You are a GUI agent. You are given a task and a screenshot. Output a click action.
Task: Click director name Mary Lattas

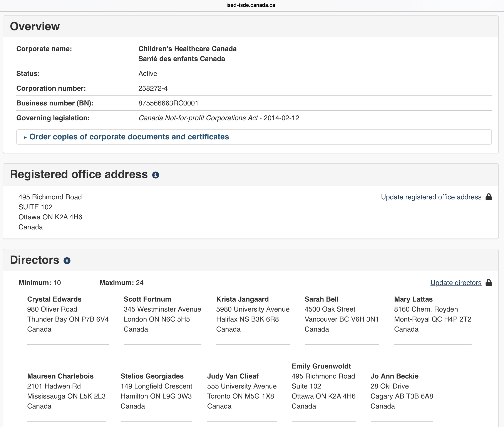[413, 299]
